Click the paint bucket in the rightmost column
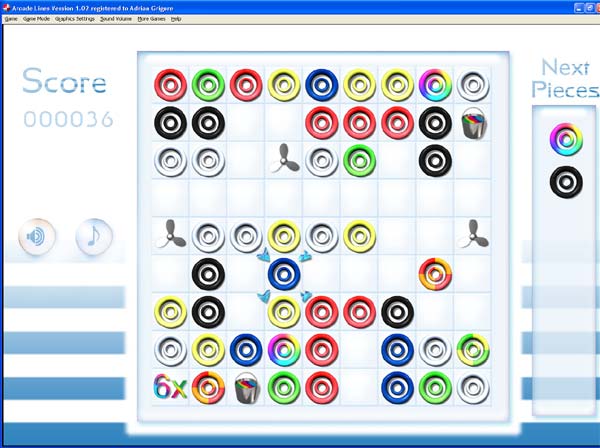600x448 pixels. click(x=473, y=123)
